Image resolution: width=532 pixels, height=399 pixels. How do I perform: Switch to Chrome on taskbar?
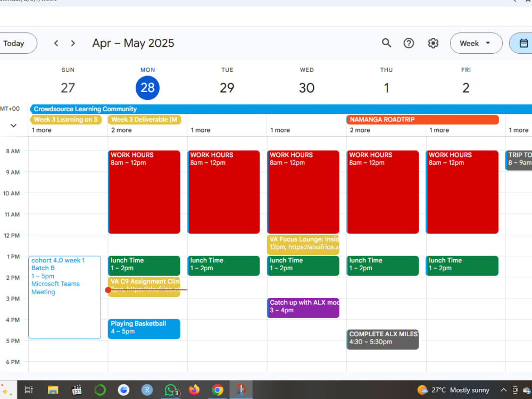click(x=218, y=390)
